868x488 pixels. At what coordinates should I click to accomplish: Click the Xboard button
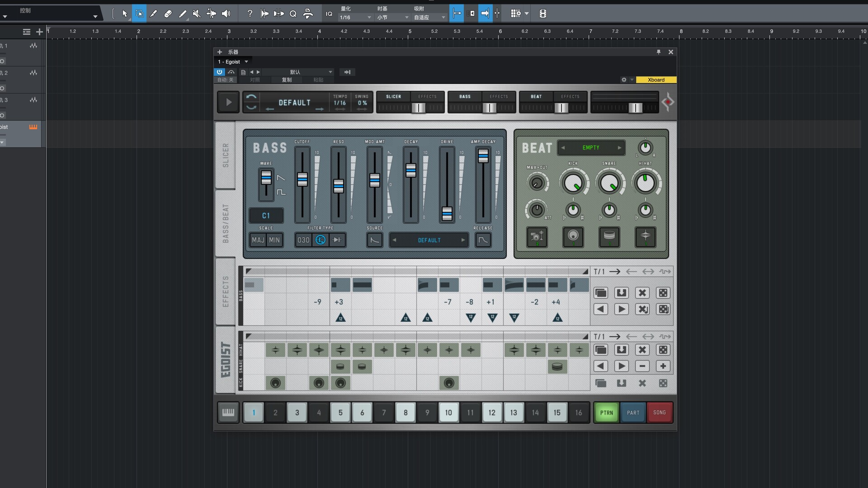[656, 80]
